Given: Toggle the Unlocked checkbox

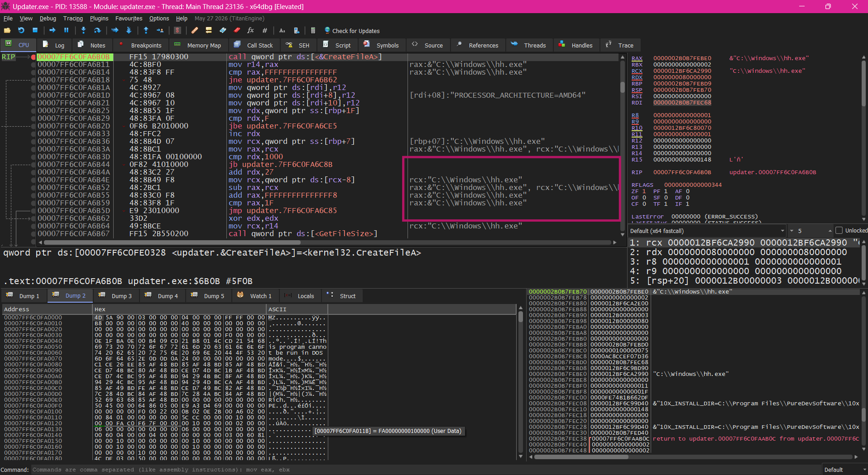Looking at the screenshot, I should [839, 230].
